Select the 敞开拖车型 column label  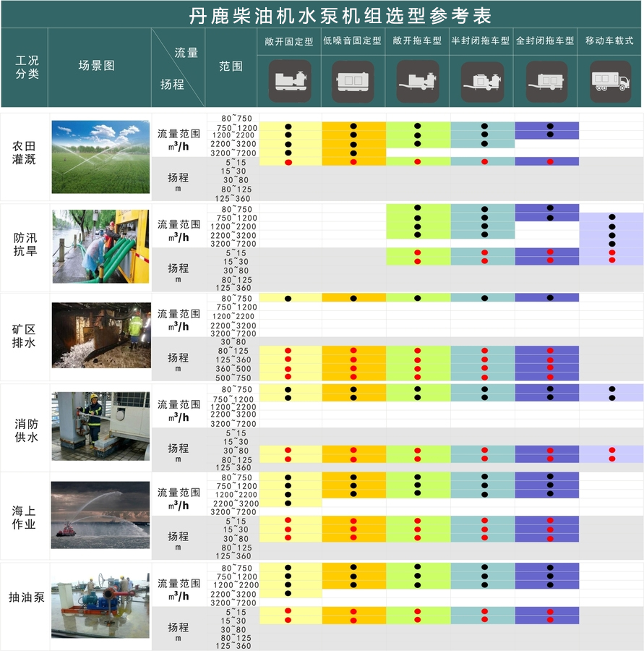417,41
